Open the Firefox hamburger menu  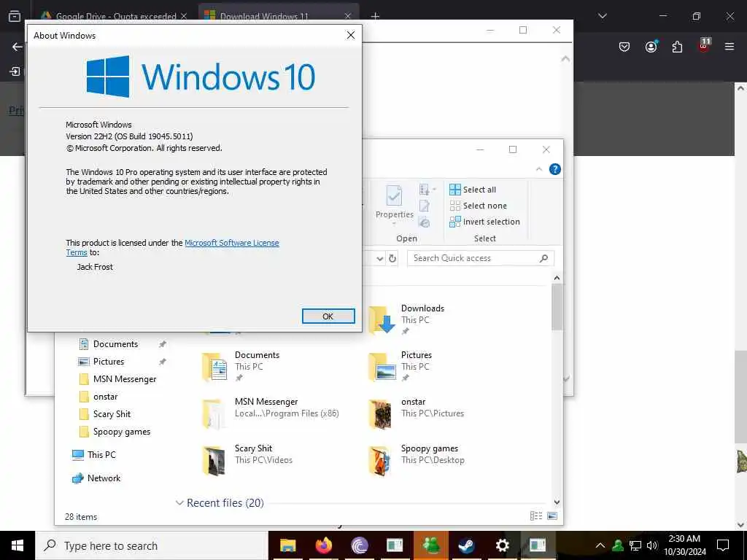[729, 47]
